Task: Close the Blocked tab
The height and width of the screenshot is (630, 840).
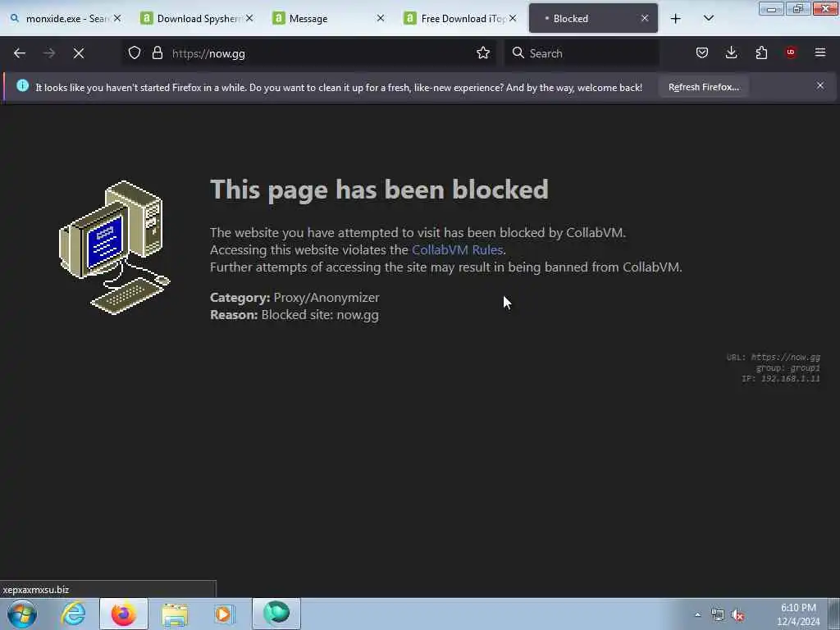Action: click(x=645, y=18)
